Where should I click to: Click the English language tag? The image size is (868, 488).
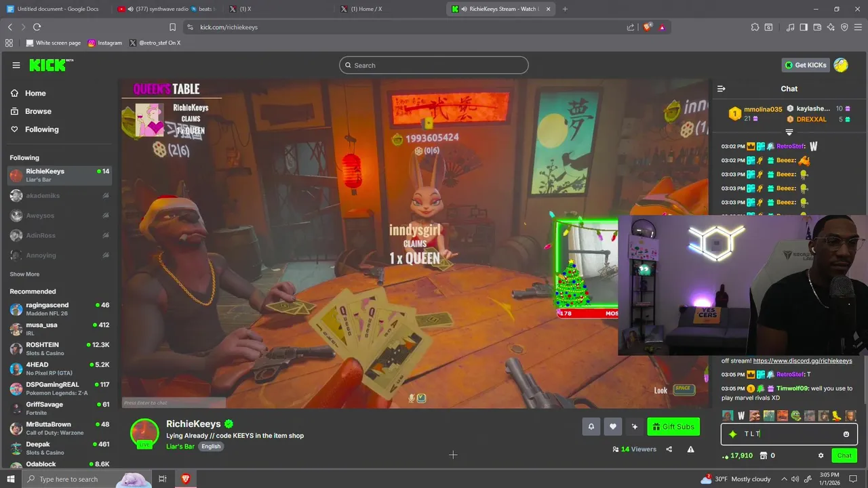211,447
